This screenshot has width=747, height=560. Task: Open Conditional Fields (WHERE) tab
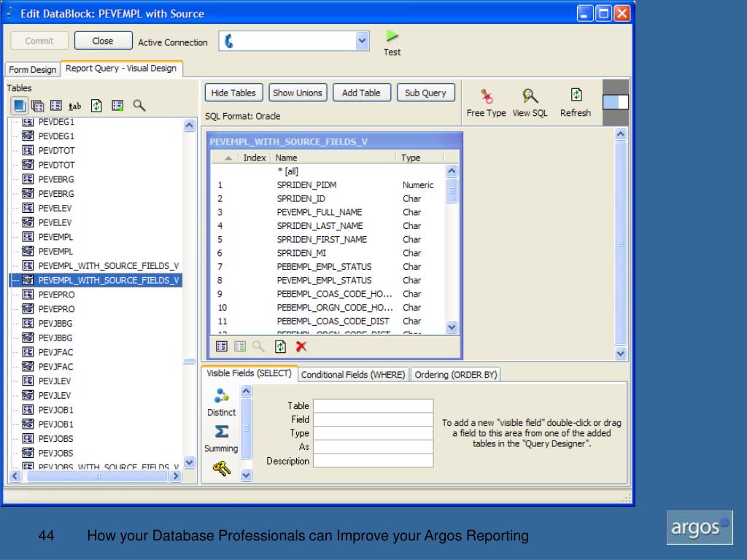pos(353,375)
